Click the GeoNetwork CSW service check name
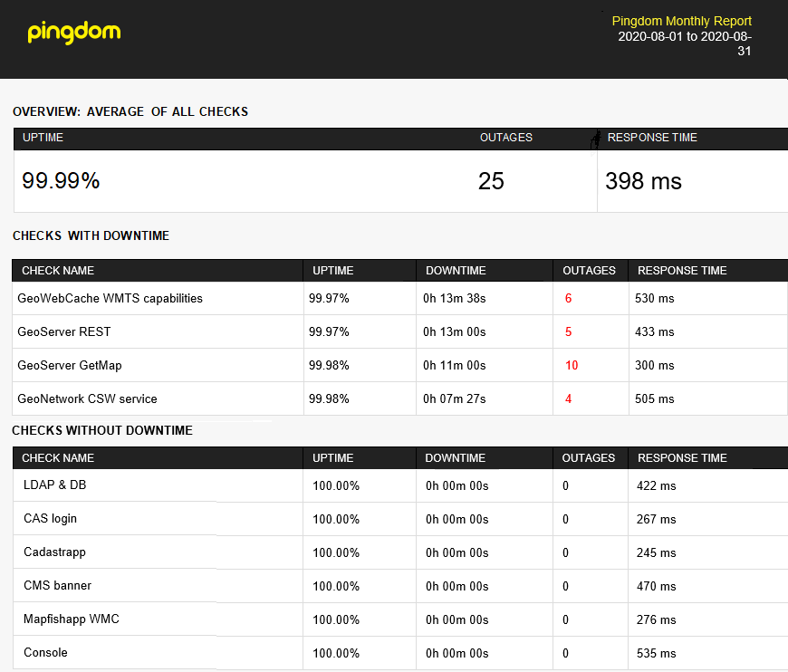 coord(87,399)
